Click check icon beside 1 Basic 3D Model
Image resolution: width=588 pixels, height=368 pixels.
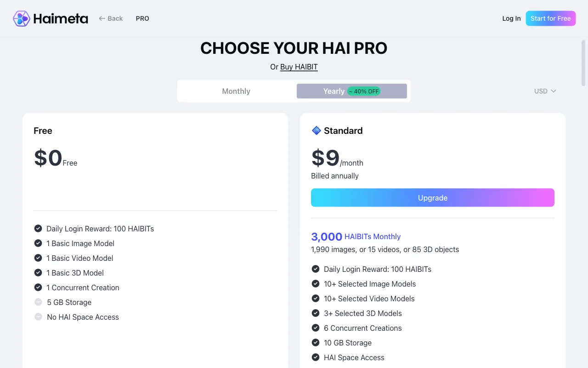tap(38, 273)
